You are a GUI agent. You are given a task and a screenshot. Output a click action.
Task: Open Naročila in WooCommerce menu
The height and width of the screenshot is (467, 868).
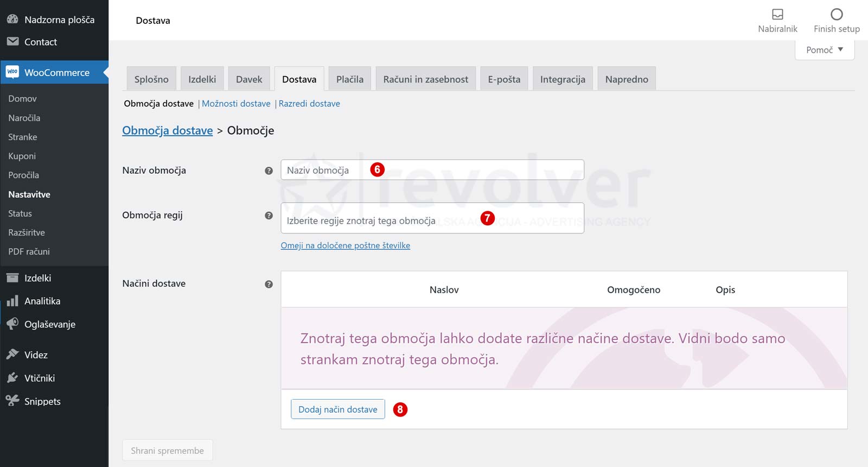(x=24, y=118)
